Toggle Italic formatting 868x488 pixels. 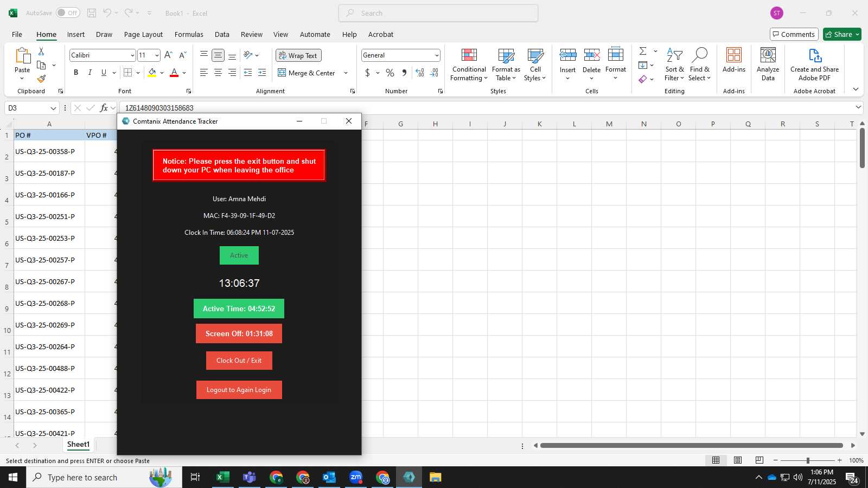(x=90, y=73)
